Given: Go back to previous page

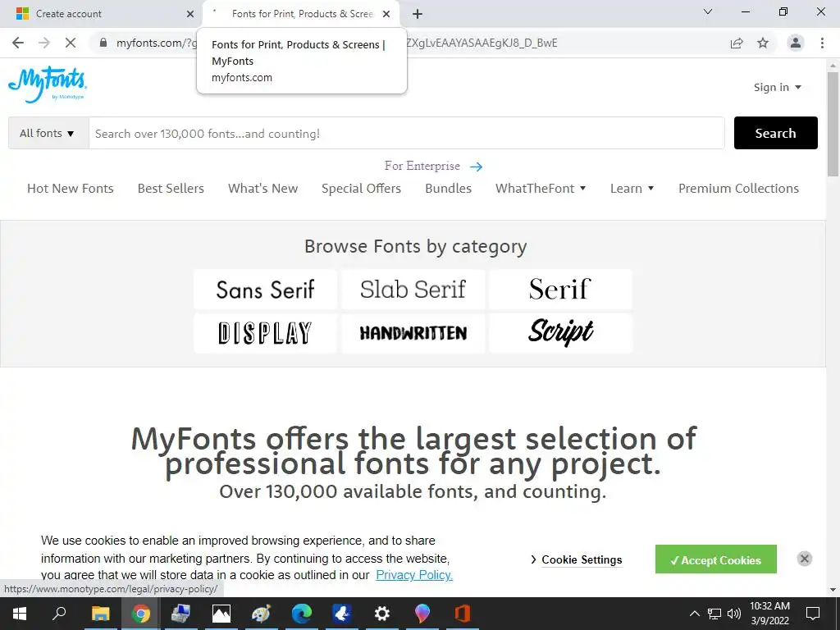Looking at the screenshot, I should click(18, 43).
